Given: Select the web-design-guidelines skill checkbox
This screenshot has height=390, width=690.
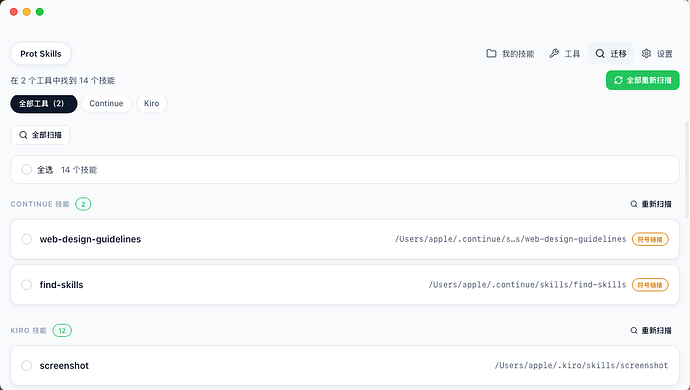Looking at the screenshot, I should point(26,239).
